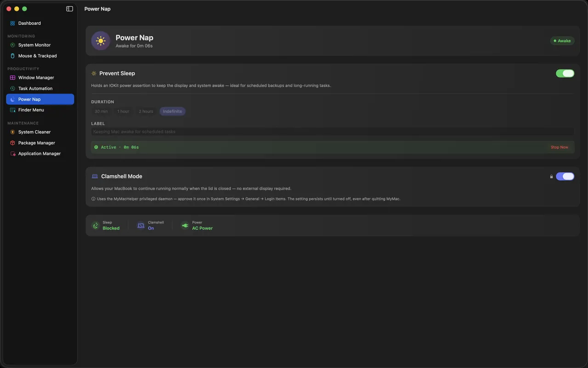Turn off the Prevent Sleep switch
The width and height of the screenshot is (588, 368).
point(565,73)
